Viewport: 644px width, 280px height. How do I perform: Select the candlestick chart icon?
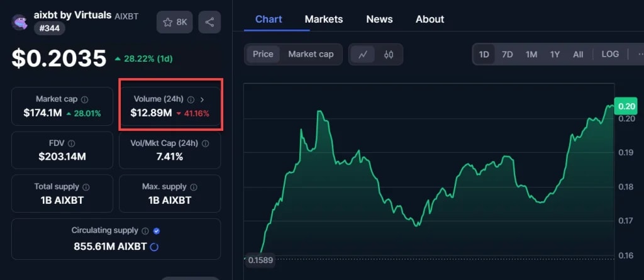389,54
